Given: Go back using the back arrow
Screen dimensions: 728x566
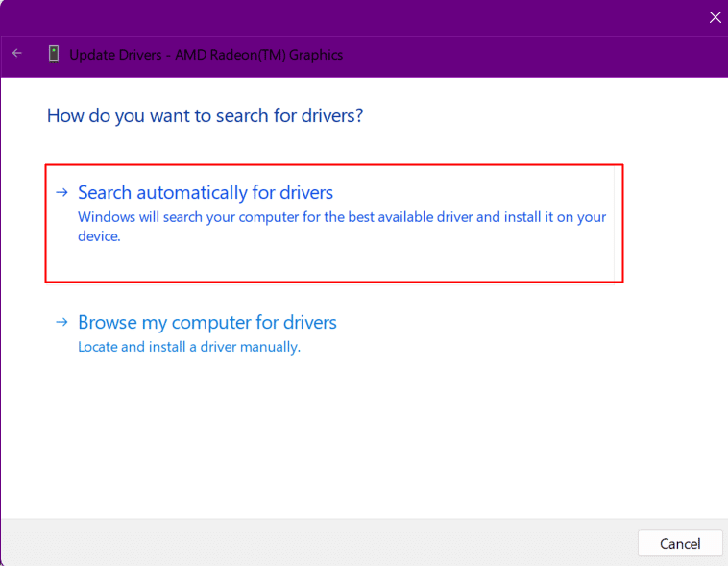Looking at the screenshot, I should pyautogui.click(x=17, y=54).
